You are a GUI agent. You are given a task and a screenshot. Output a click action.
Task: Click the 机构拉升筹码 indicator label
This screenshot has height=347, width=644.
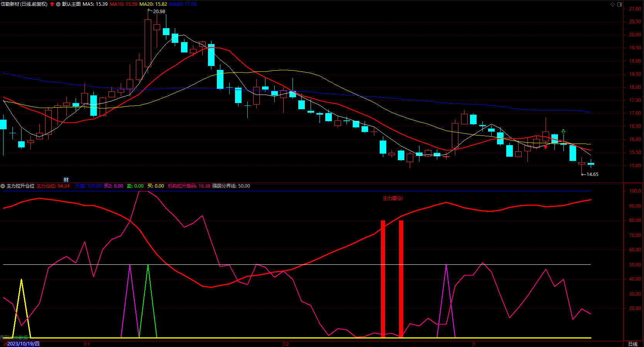189,186
